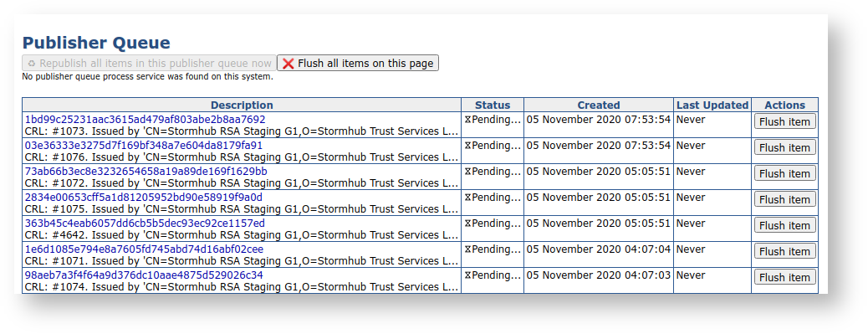Image resolution: width=868 pixels, height=334 pixels.
Task: Republish all items in this publisher queue
Action: (x=149, y=63)
